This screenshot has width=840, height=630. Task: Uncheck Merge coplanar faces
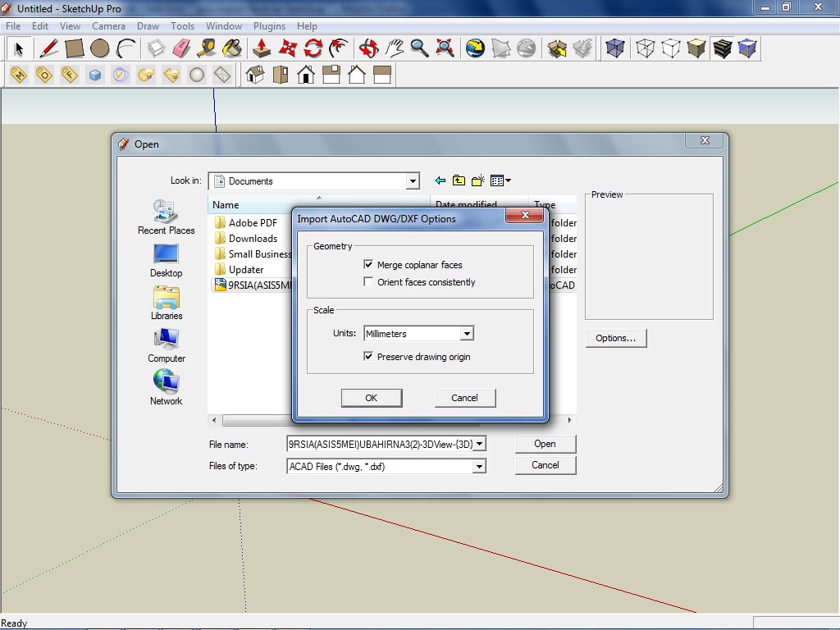[369, 264]
